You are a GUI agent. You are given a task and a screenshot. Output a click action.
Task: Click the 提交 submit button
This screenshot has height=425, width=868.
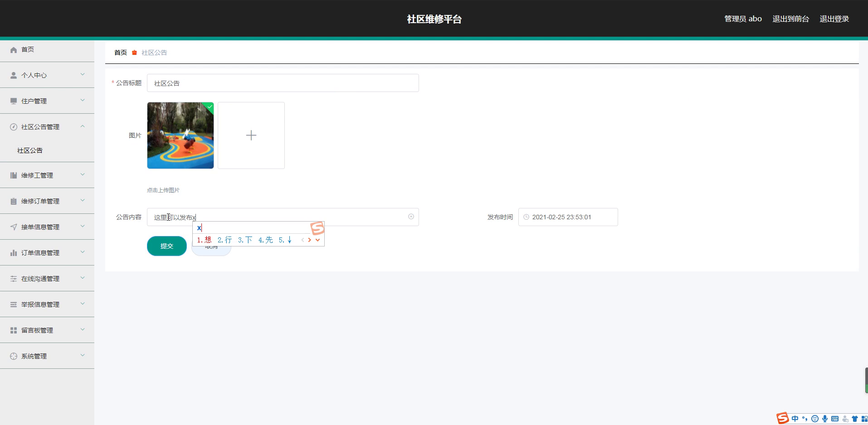pyautogui.click(x=167, y=246)
